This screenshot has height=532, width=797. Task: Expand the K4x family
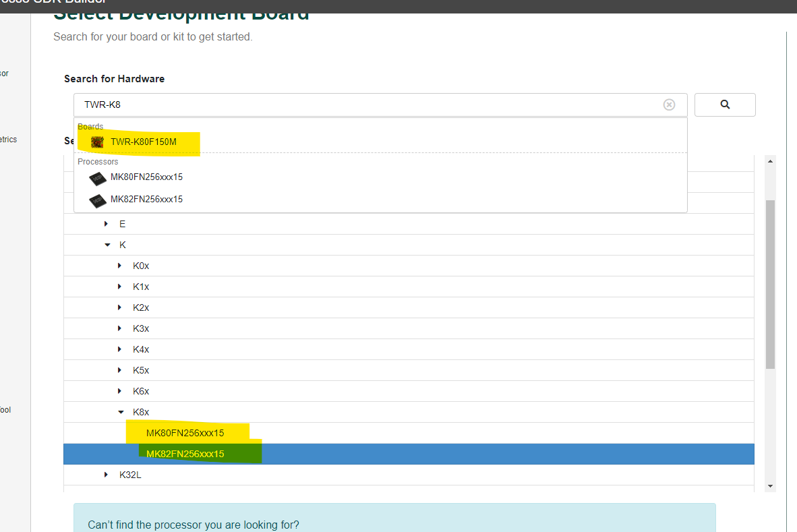point(119,349)
